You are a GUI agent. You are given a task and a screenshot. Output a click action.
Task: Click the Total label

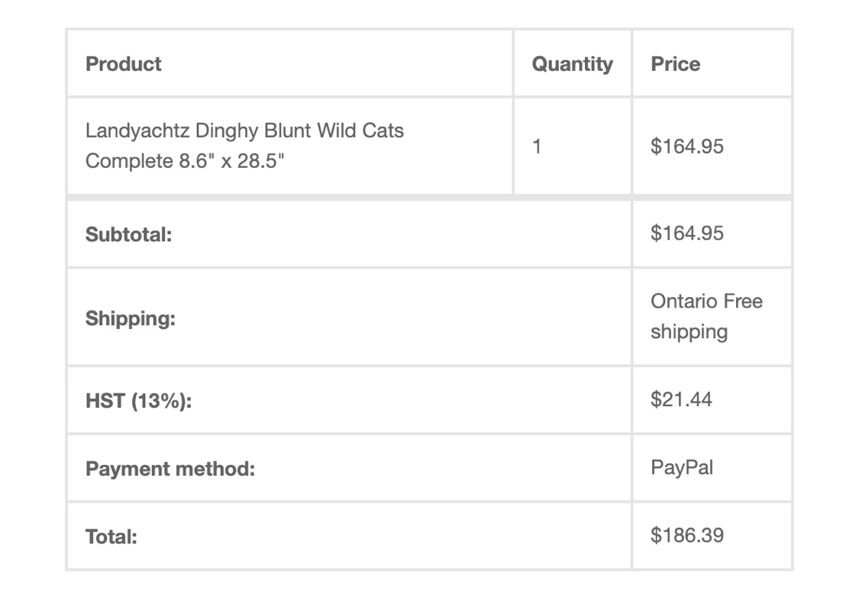point(111,537)
